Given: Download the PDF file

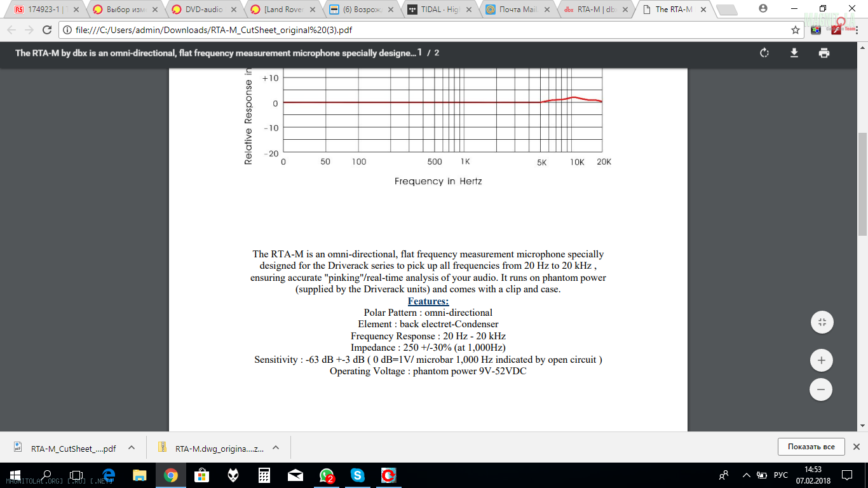Looking at the screenshot, I should point(794,53).
